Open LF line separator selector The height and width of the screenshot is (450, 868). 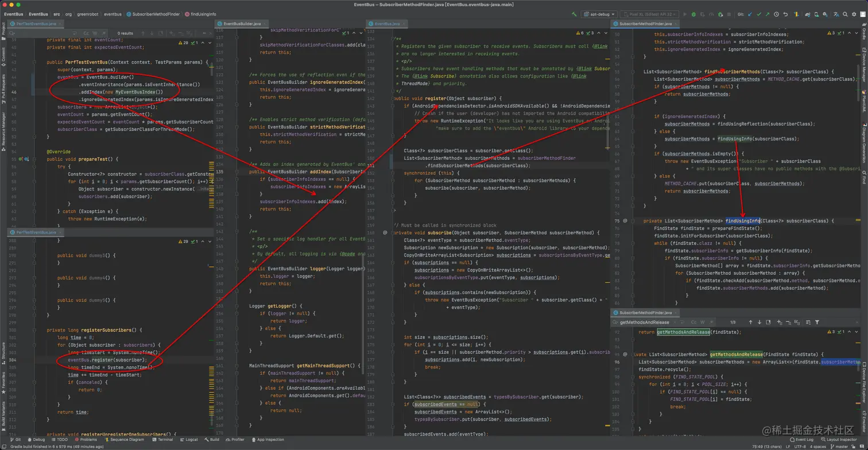tap(789, 447)
